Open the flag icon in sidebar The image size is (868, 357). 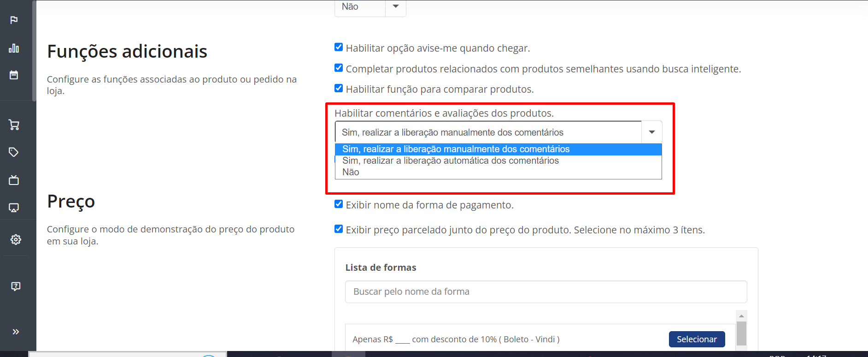coord(14,20)
